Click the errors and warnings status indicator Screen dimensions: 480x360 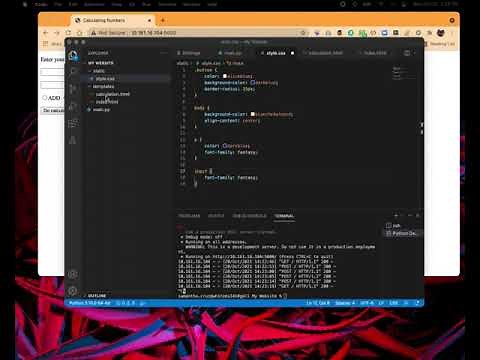(x=126, y=303)
